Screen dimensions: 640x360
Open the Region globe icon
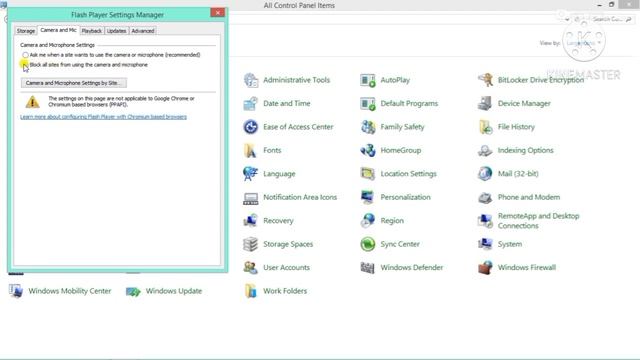(x=368, y=221)
